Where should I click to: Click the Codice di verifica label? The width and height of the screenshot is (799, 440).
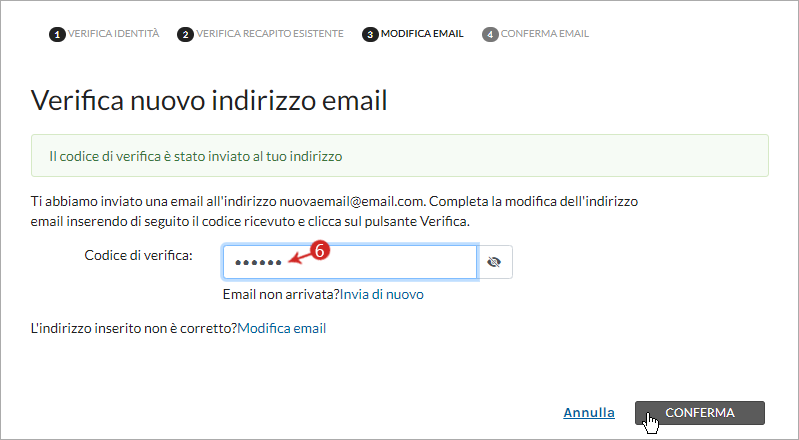tap(139, 255)
